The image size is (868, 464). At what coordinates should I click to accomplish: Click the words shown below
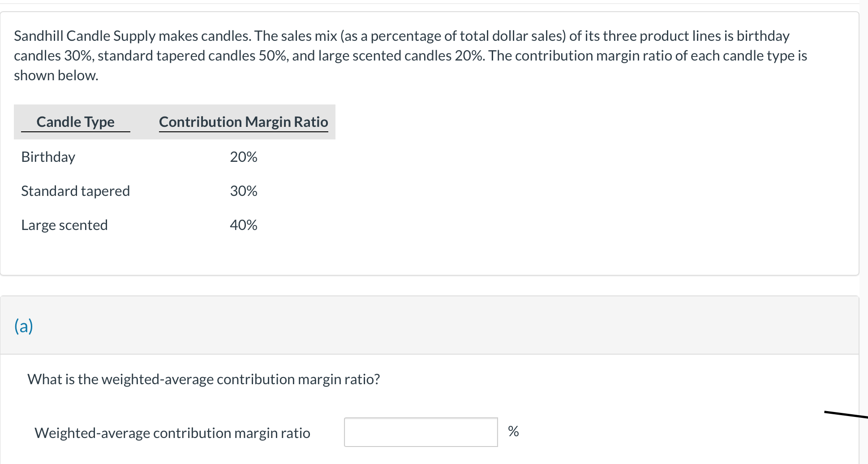pos(56,75)
